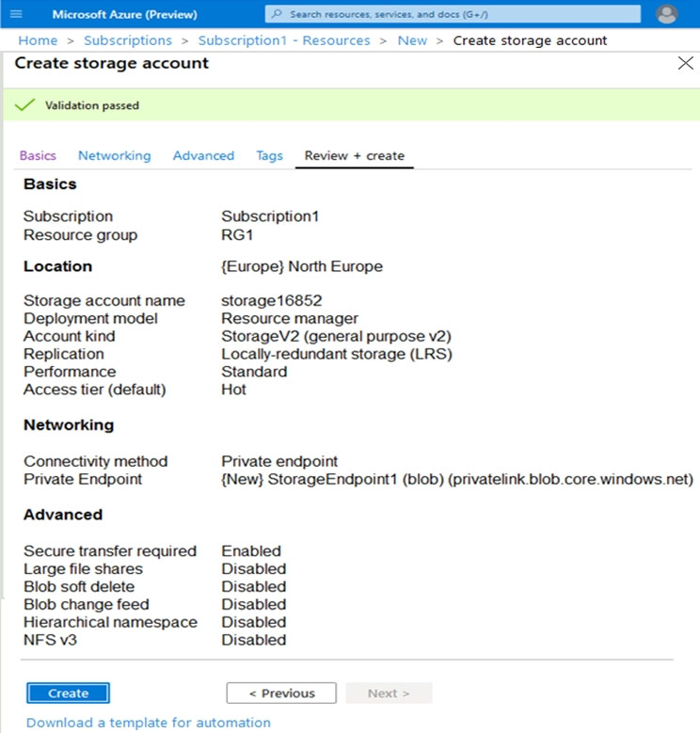The width and height of the screenshot is (700, 733).
Task: Switch to the Basics tab
Action: pos(38,156)
